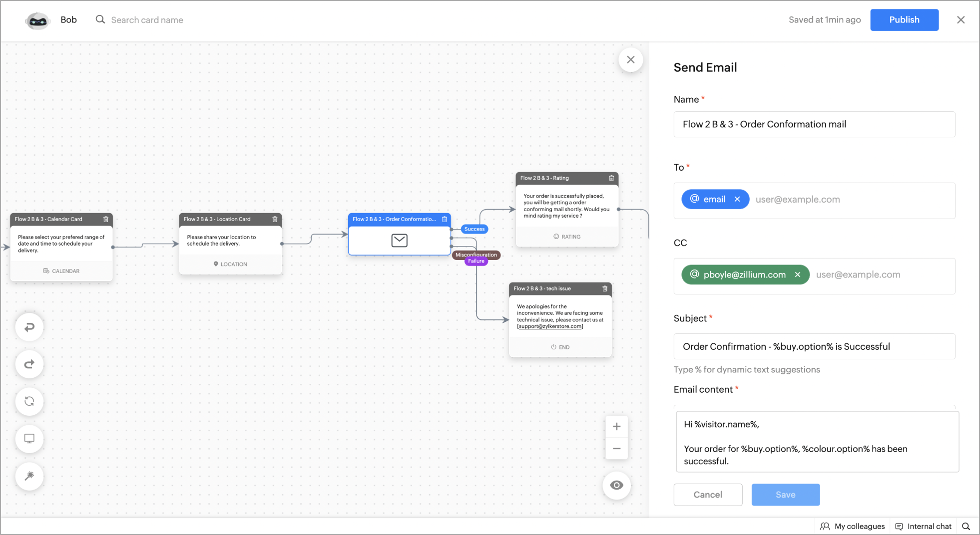Click the undo arrow button on canvas
Screen dimensions: 980x535
point(29,327)
